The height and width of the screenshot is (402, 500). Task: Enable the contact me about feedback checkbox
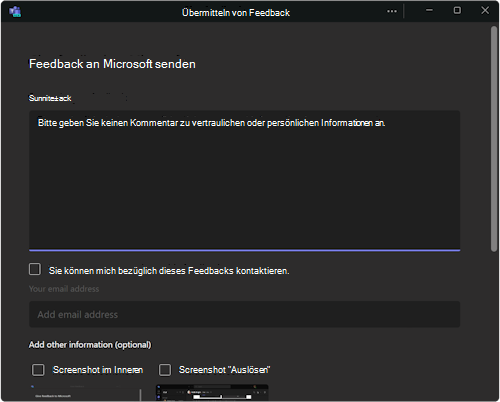[x=35, y=269]
